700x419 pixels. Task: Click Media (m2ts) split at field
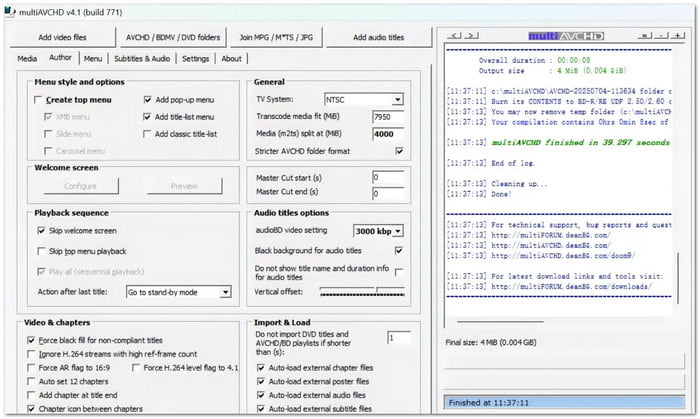(388, 134)
